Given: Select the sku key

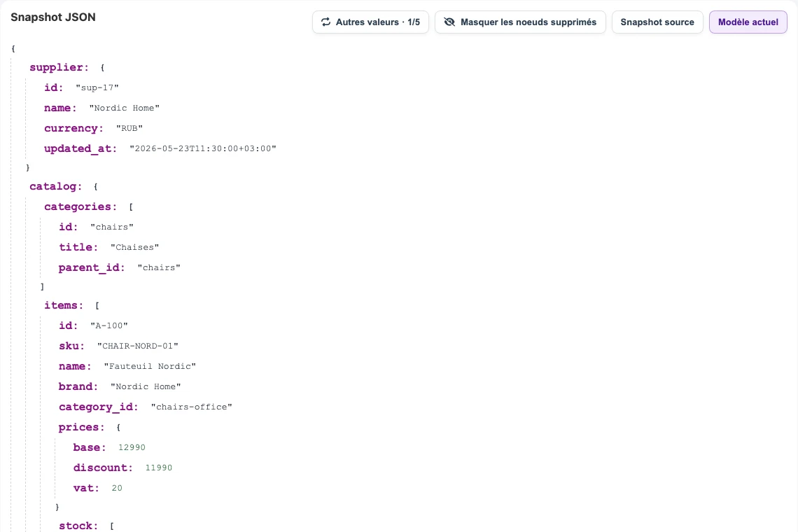Looking at the screenshot, I should pyautogui.click(x=72, y=346).
